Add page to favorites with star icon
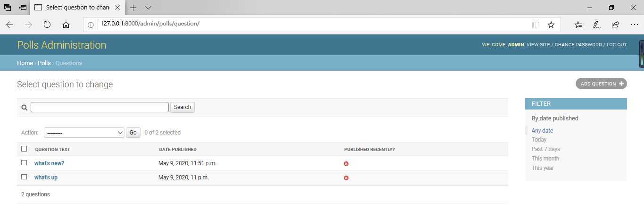 (x=551, y=25)
